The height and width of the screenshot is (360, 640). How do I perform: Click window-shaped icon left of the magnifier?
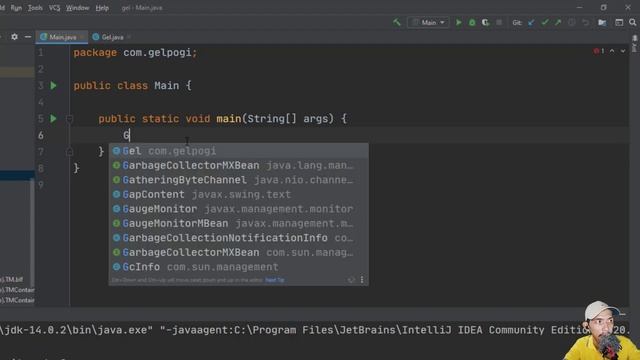point(619,22)
